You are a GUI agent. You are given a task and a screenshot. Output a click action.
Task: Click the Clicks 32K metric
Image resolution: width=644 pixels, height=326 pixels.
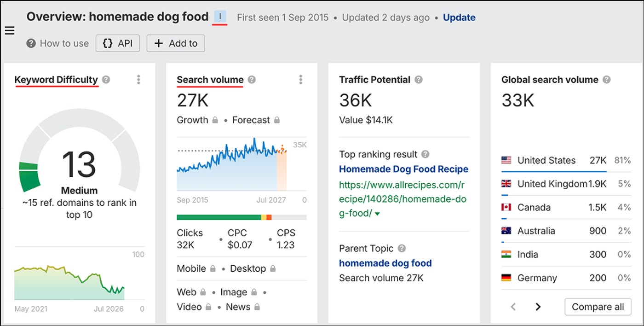pos(190,239)
